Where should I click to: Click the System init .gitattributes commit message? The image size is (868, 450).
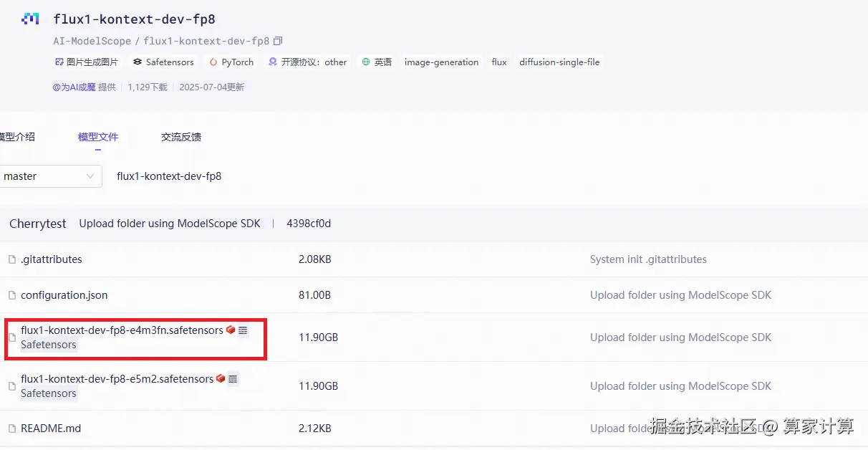coord(648,259)
